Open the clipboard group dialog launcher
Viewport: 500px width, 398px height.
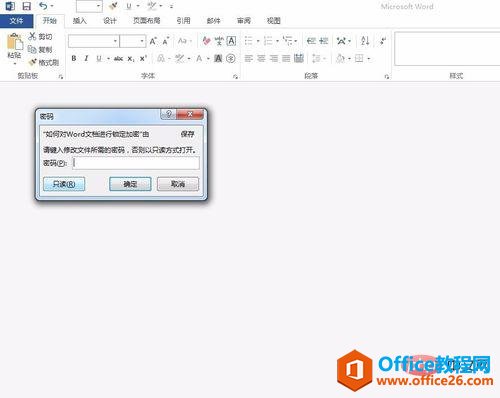[x=61, y=77]
